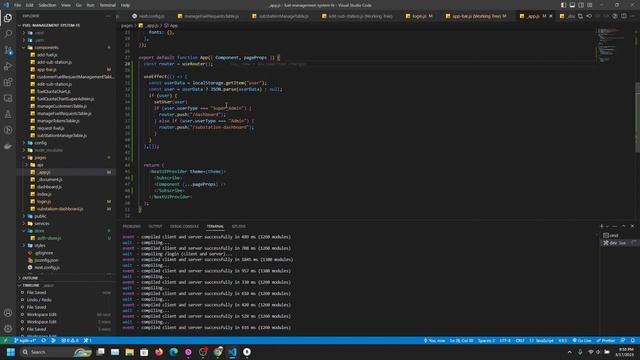The image size is (640, 360).
Task: Open the Docker whale view
Action: 8,146
